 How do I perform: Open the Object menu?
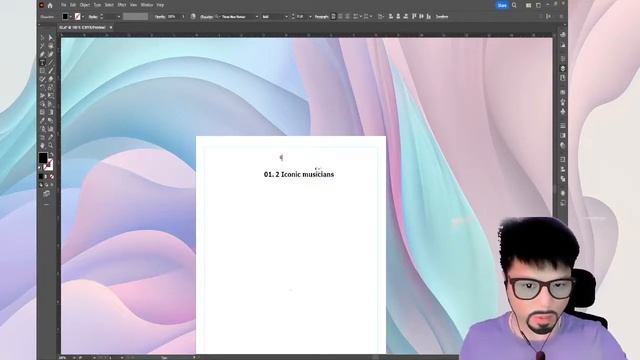click(x=84, y=5)
